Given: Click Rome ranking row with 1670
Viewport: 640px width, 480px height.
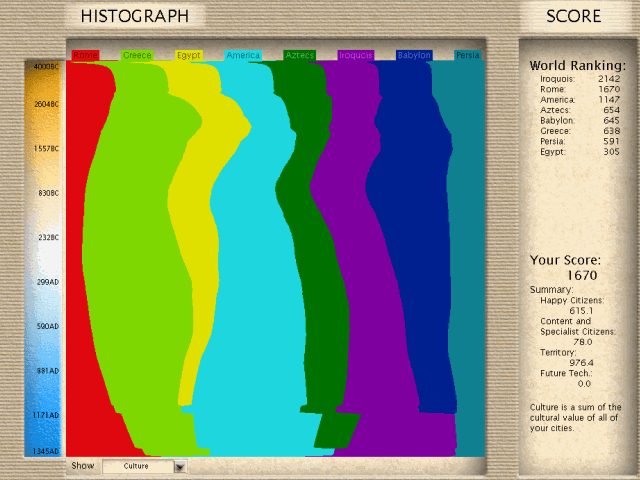Looking at the screenshot, I should pyautogui.click(x=580, y=89).
